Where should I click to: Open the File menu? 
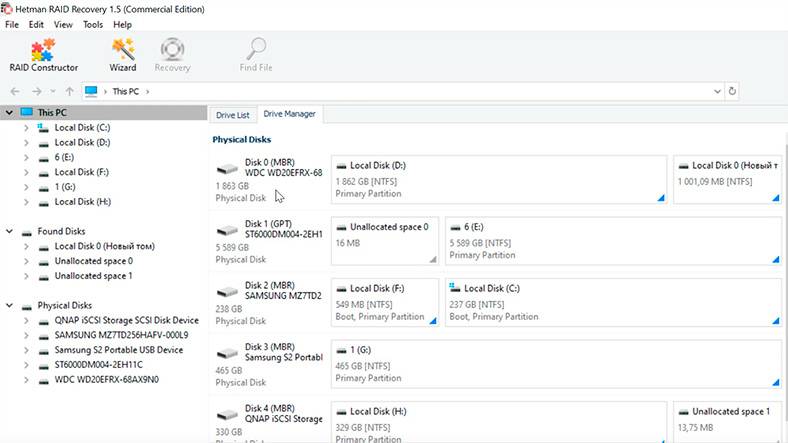click(12, 25)
